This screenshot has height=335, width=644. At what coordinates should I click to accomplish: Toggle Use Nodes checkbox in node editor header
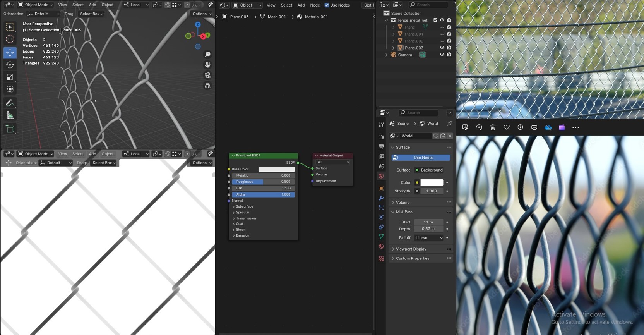pos(327,5)
